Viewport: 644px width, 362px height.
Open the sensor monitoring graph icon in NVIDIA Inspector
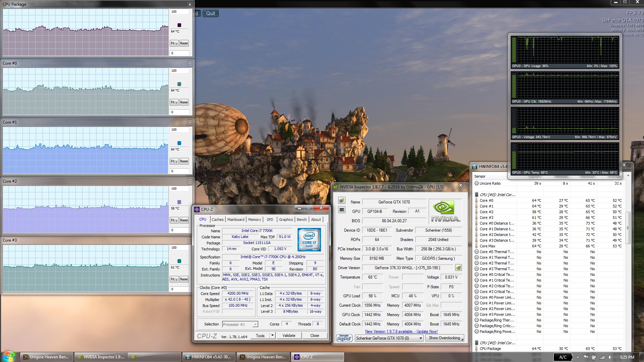click(341, 210)
